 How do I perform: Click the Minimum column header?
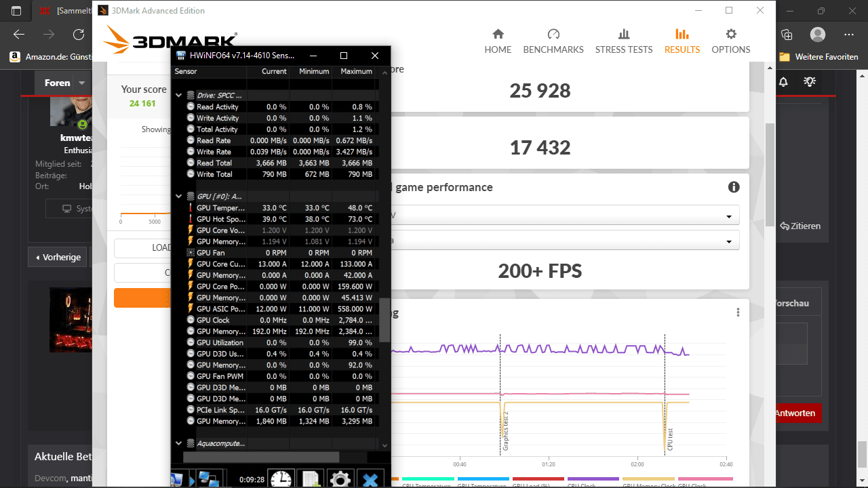(x=314, y=71)
